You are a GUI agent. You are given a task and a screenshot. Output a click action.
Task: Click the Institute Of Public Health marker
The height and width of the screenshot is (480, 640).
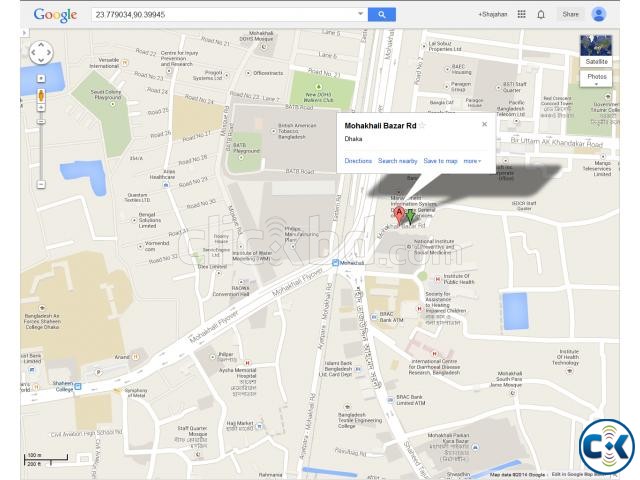point(438,279)
